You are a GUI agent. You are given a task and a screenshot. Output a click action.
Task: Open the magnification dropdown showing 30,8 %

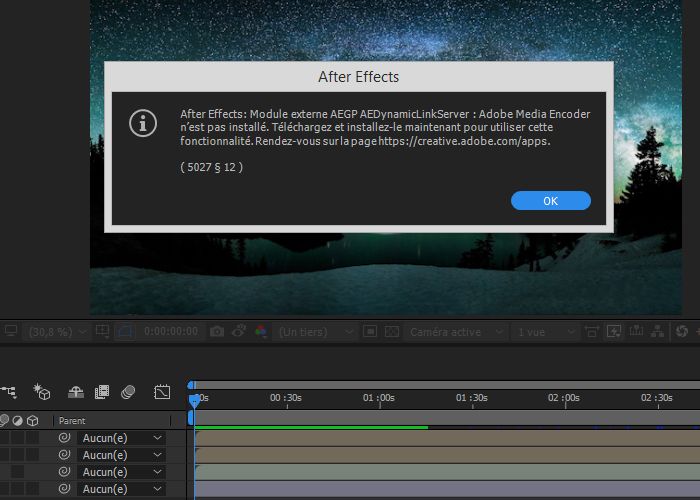click(x=56, y=331)
